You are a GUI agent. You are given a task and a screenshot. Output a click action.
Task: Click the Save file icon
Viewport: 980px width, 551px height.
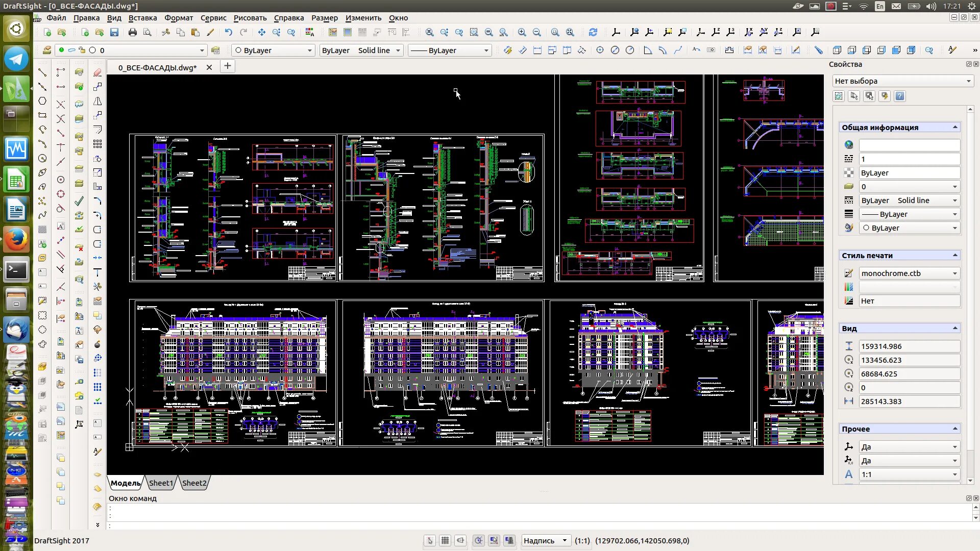point(114,32)
